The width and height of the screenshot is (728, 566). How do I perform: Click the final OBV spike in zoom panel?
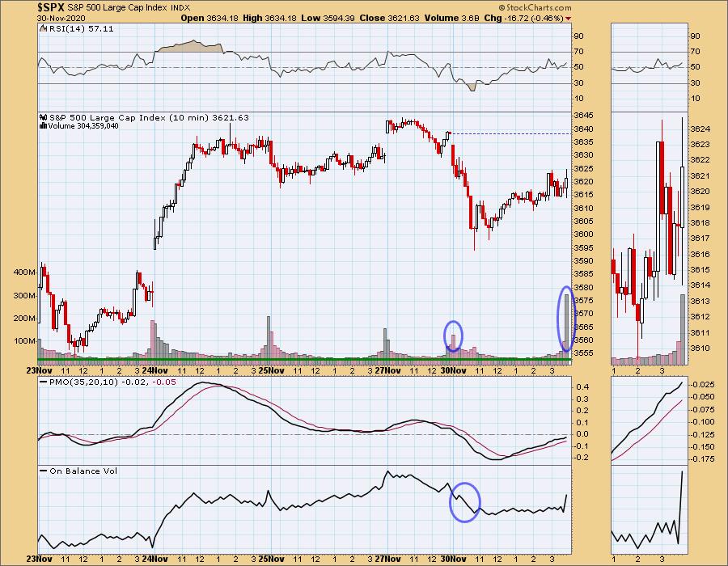pos(680,507)
